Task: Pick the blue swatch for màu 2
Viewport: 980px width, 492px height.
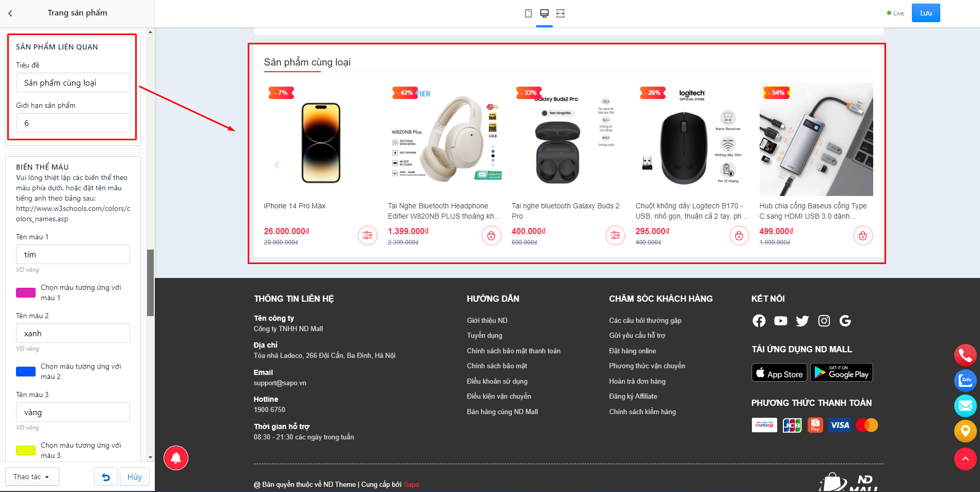Action: [x=26, y=371]
